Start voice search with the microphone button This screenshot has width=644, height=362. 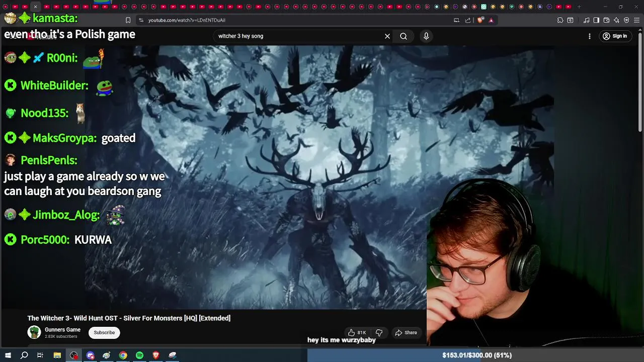point(426,36)
